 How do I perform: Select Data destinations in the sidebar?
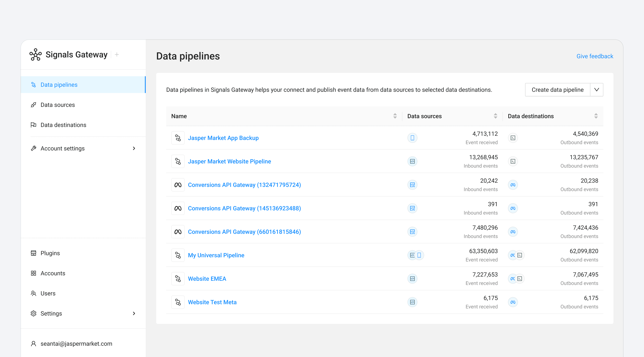(x=63, y=125)
